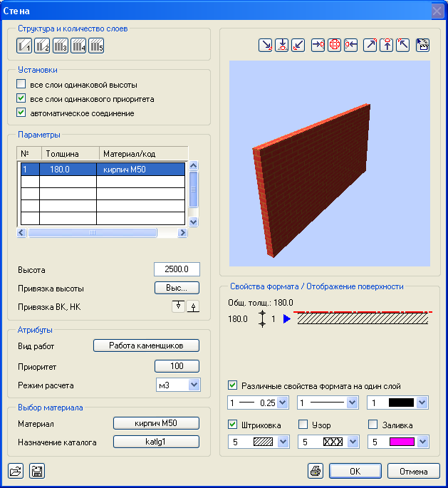Open the pattern style dropdown

pos(353,442)
